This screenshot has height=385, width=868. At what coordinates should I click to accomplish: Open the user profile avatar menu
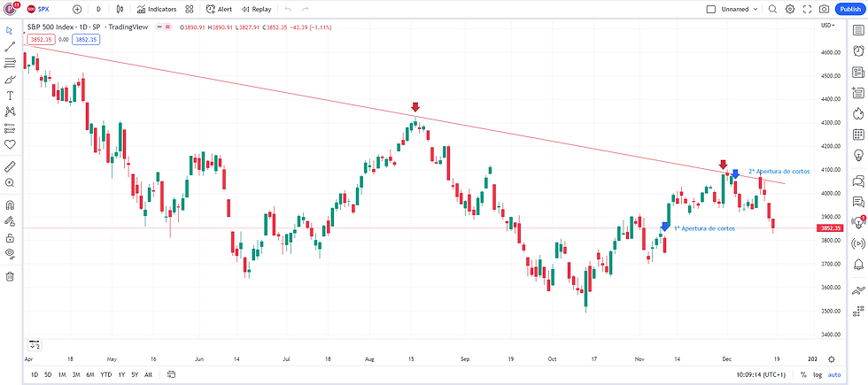point(11,9)
